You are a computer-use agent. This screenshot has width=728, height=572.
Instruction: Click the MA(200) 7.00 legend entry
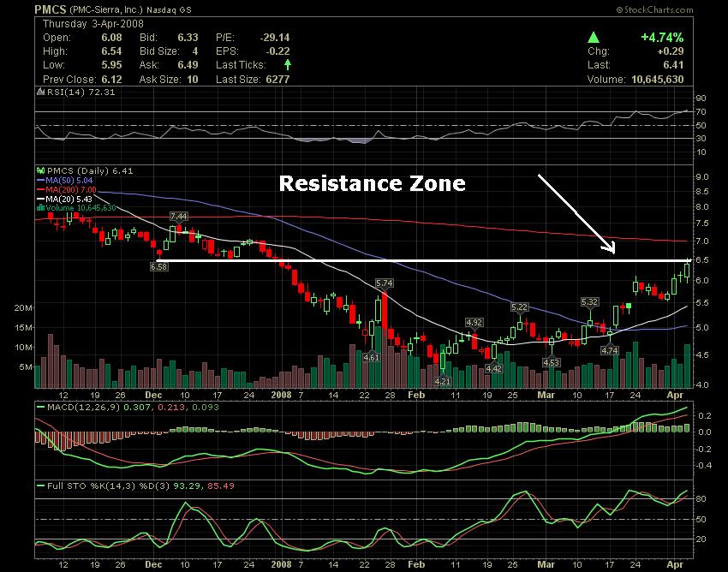coord(71,189)
